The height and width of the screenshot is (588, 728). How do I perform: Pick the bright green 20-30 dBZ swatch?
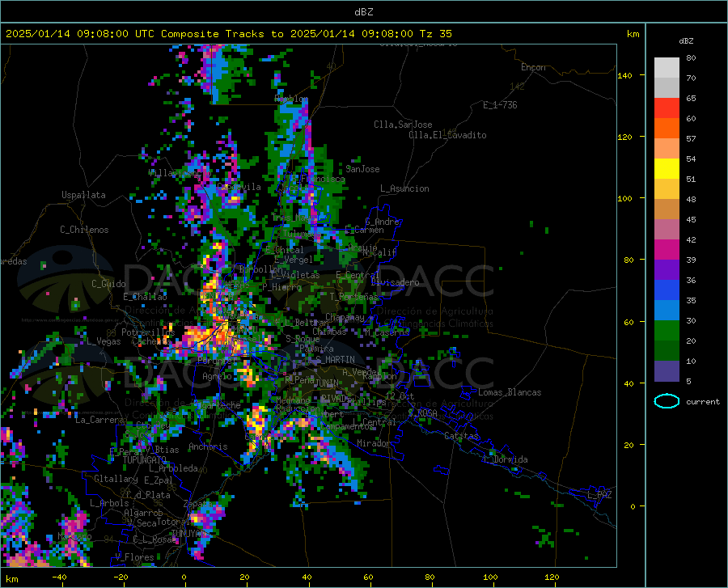(667, 331)
